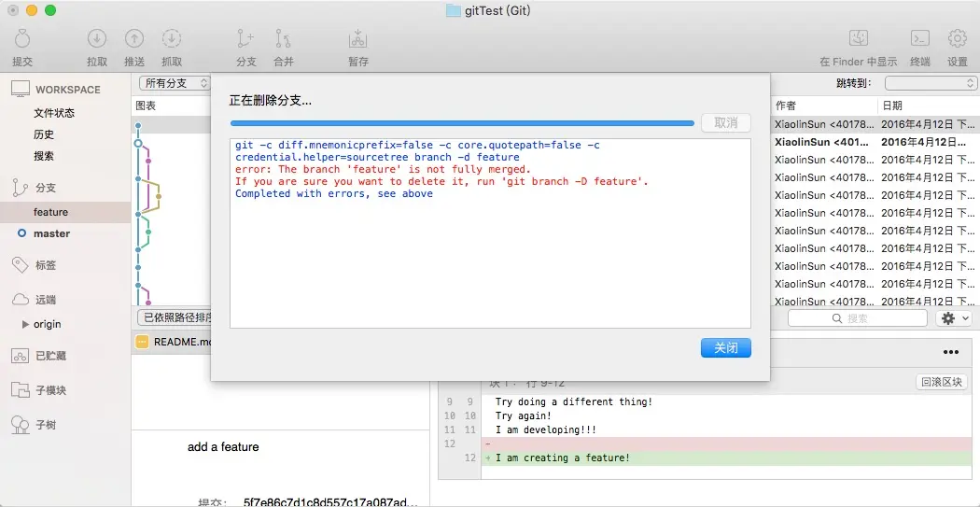Click the Reverse Hunk (回滚区块) button
This screenshot has height=507, width=980.
coord(941,382)
